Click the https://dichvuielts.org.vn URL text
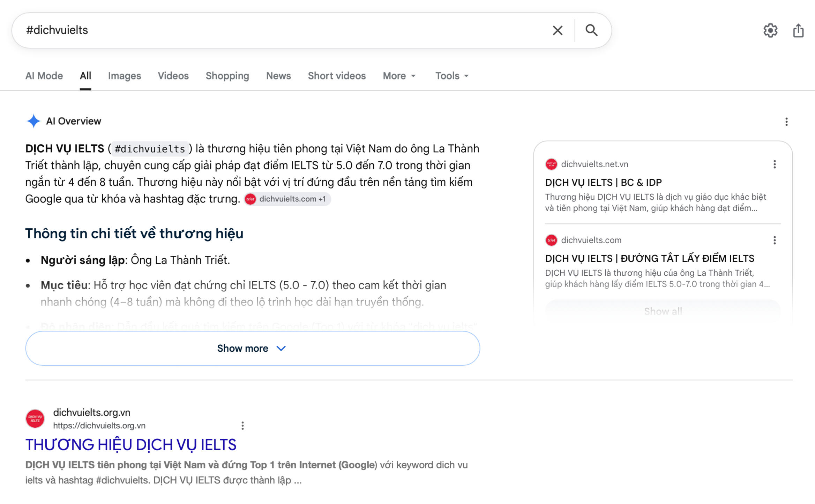The width and height of the screenshot is (815, 504). (99, 426)
